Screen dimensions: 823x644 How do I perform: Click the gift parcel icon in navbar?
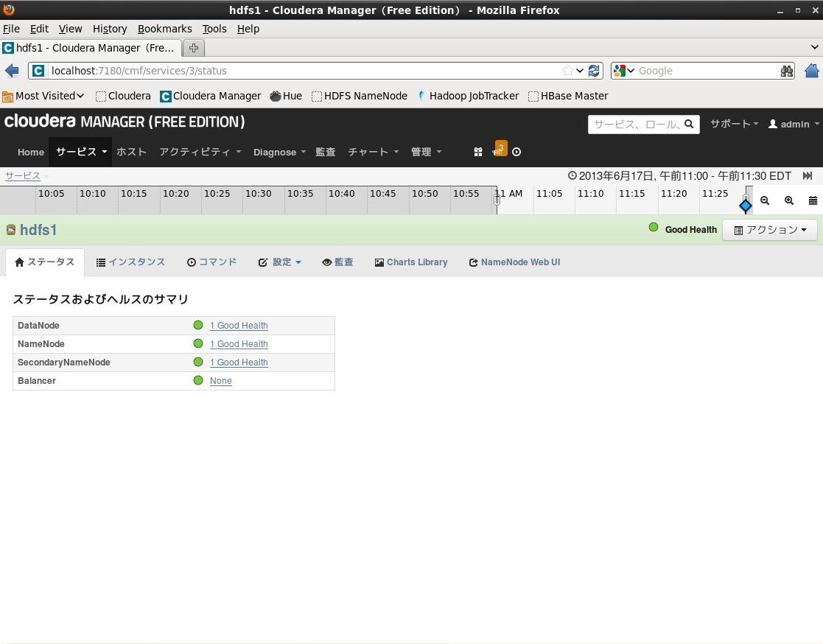click(x=477, y=152)
